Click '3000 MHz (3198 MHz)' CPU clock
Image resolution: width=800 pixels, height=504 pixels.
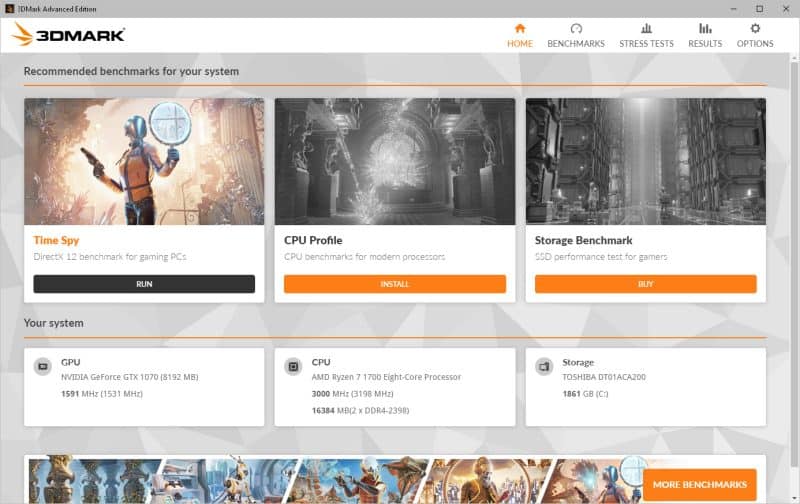(x=353, y=394)
